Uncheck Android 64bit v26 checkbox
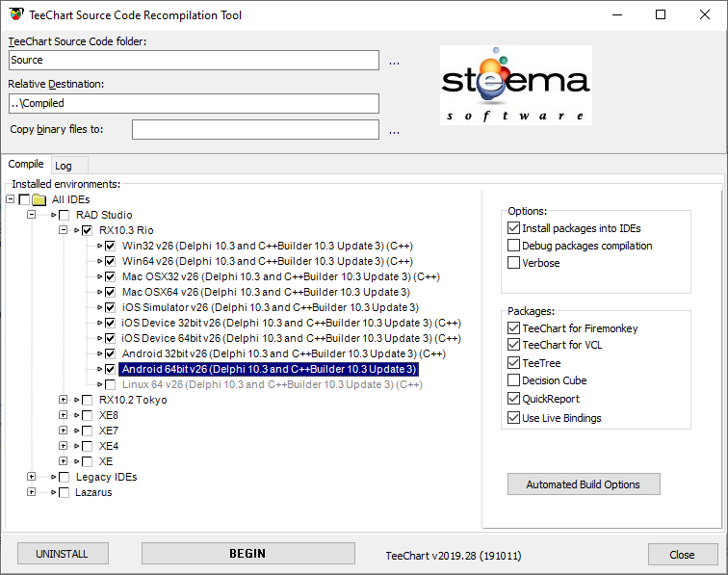Image resolution: width=728 pixels, height=575 pixels. pyautogui.click(x=110, y=369)
